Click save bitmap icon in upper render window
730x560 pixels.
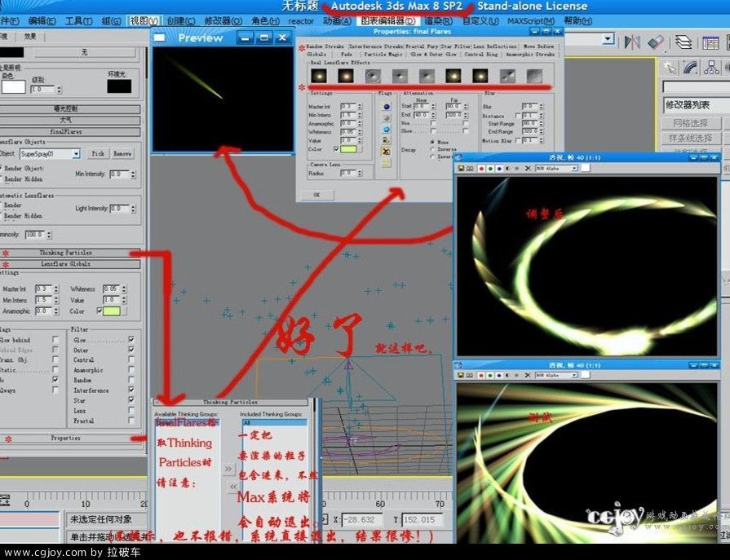[461, 169]
